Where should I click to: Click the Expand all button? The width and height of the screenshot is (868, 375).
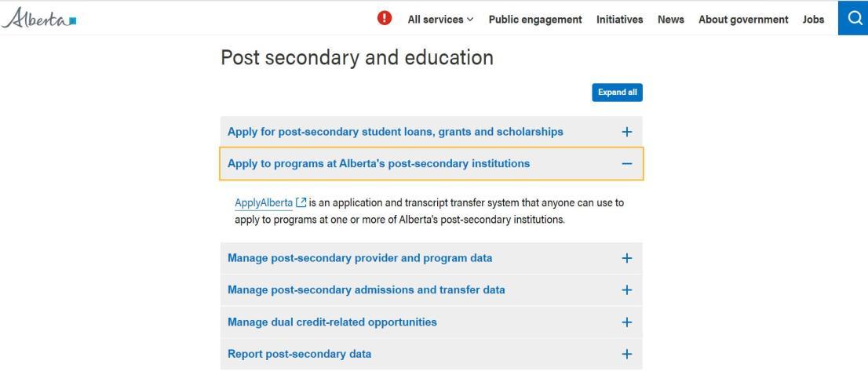617,93
